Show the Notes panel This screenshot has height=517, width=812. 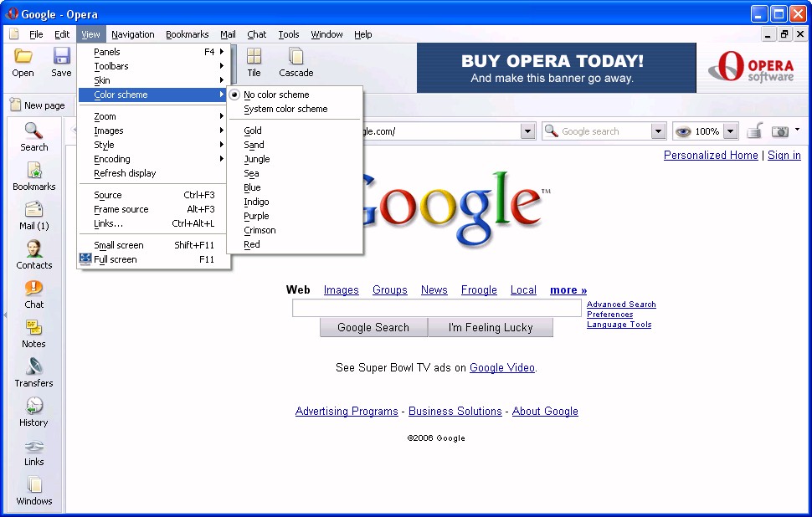[33, 333]
